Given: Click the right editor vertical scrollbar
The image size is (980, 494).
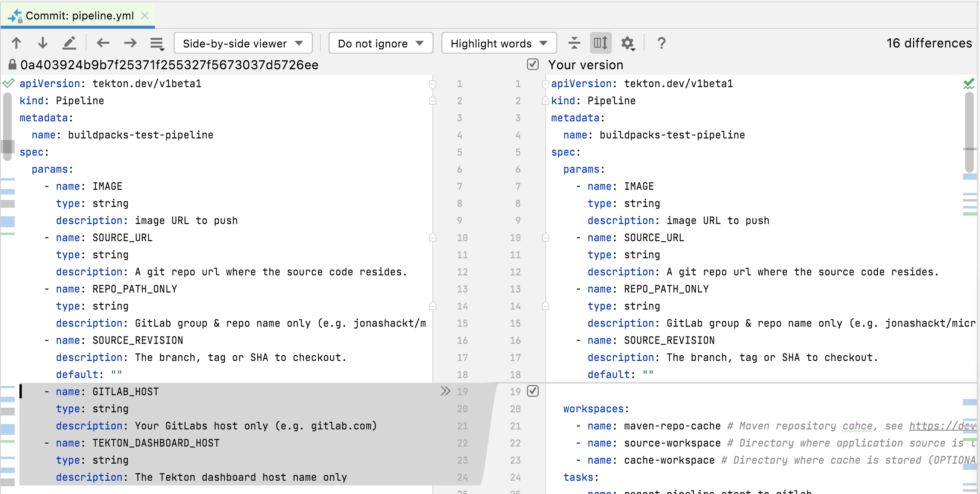Looking at the screenshot, I should coord(969,132).
